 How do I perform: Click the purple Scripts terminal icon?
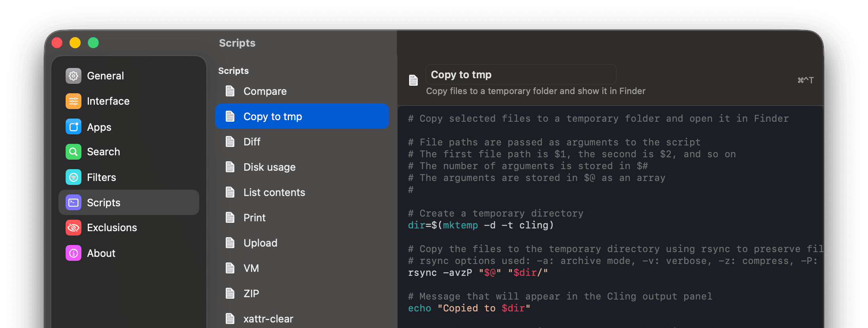coord(74,202)
